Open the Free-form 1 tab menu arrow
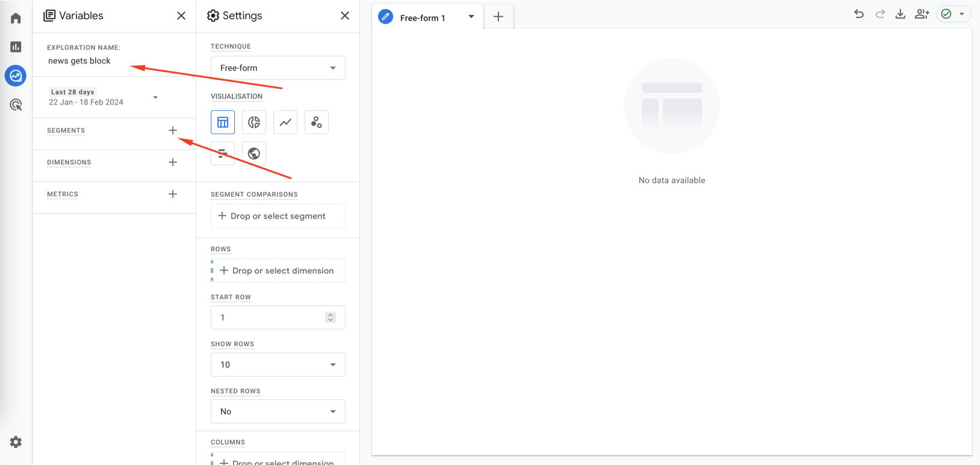 471,17
